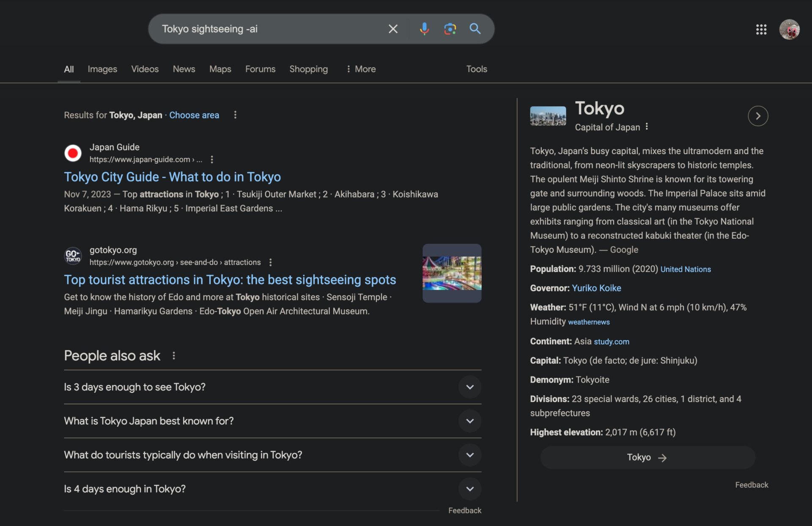Open the three-dot menu for the Japan Guide result
This screenshot has width=812, height=526.
click(x=212, y=160)
